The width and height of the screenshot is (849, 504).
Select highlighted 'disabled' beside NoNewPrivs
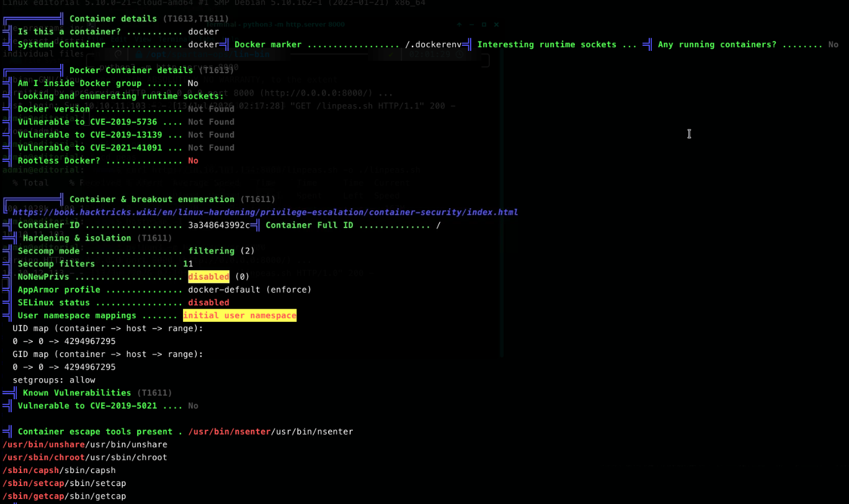[209, 276]
